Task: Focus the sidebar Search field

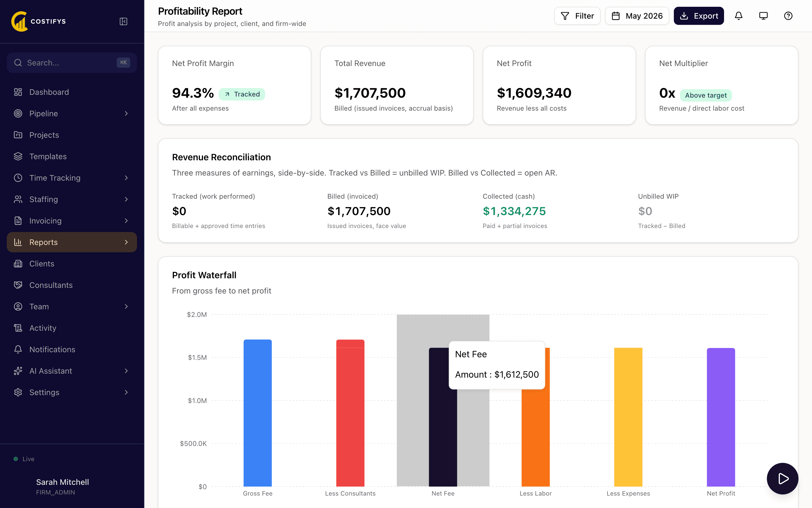Action: click(72, 63)
